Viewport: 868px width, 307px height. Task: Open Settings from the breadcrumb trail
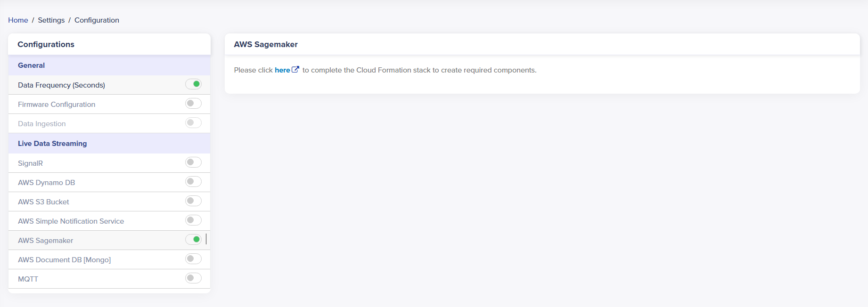pyautogui.click(x=51, y=20)
